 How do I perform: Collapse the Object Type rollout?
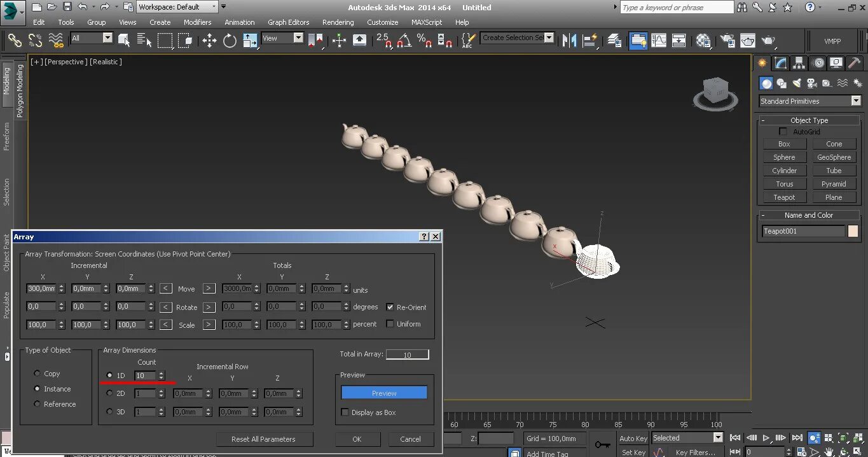pos(809,120)
